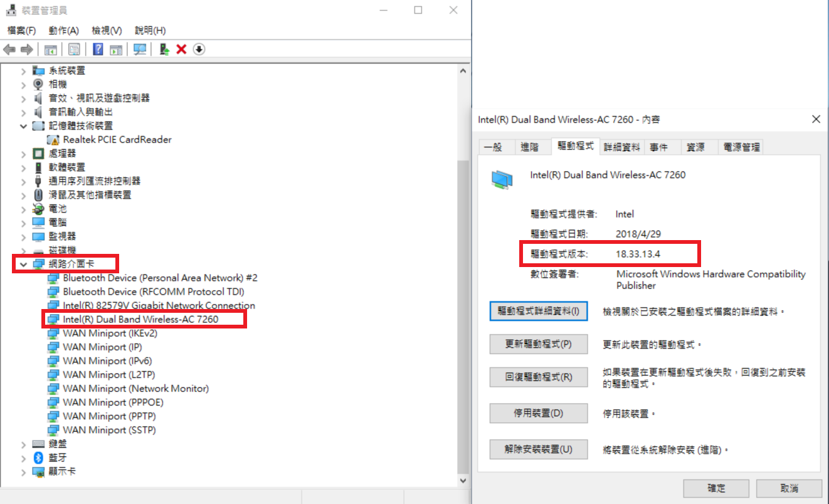Screen dimensions: 829x504
Task: Open the 檔案(F) menu
Action: pyautogui.click(x=21, y=30)
